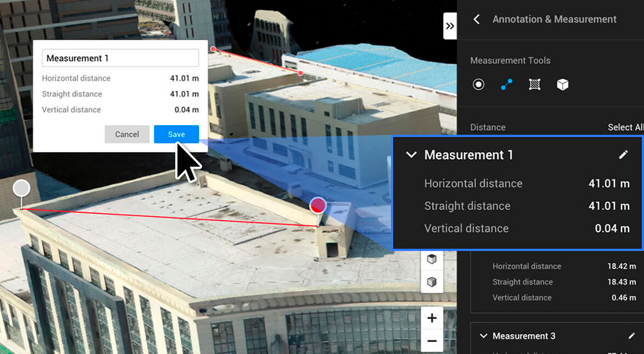644x354 pixels.
Task: Click the 0.46 m vertical distance value
Action: coord(624,298)
